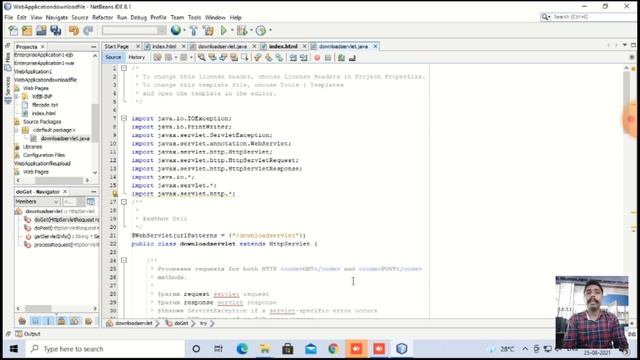Select index.html in the Projects tree
The width and height of the screenshot is (640, 360).
click(x=44, y=113)
